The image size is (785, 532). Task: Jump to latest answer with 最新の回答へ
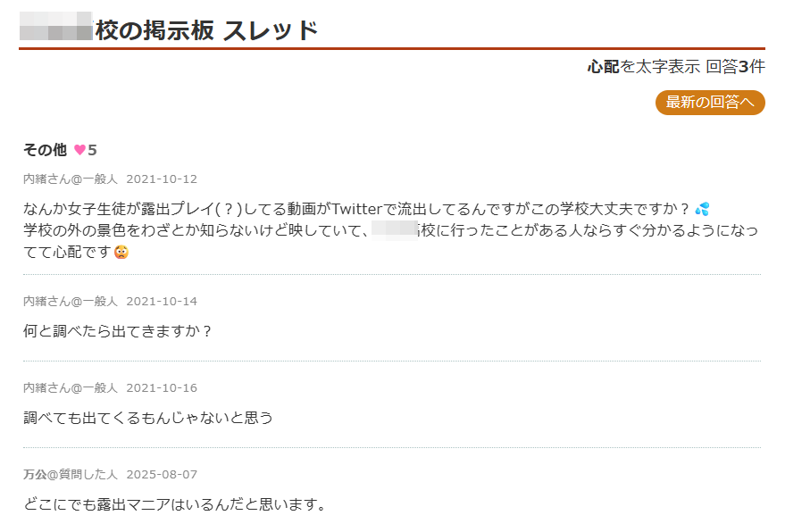click(710, 103)
